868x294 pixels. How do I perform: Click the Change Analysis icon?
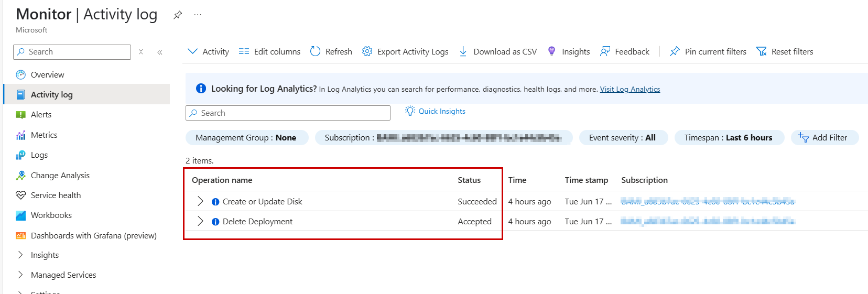coord(20,175)
